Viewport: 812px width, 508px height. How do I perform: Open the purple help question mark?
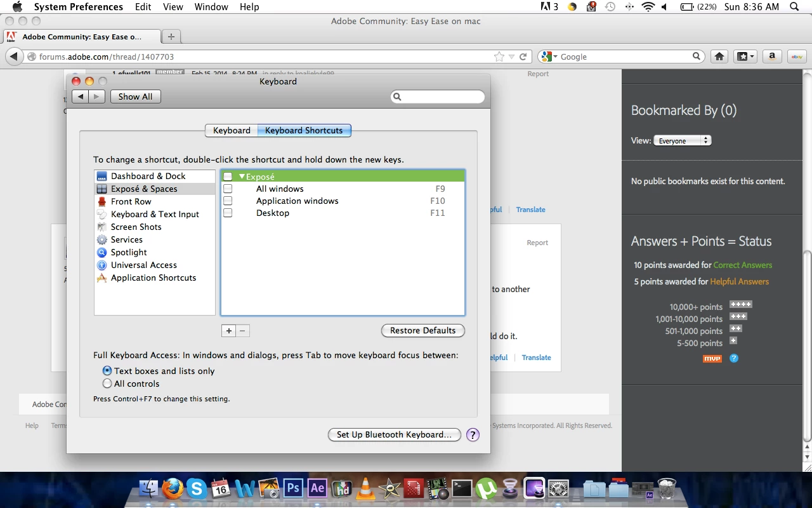(x=473, y=435)
